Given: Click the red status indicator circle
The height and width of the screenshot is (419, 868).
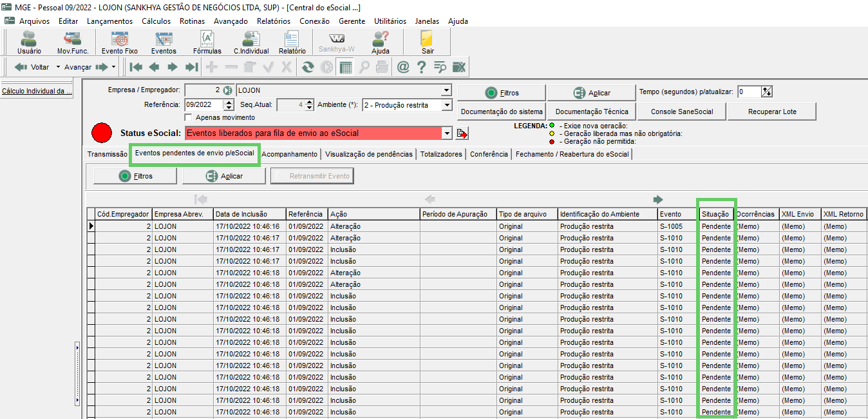Looking at the screenshot, I should pos(102,133).
